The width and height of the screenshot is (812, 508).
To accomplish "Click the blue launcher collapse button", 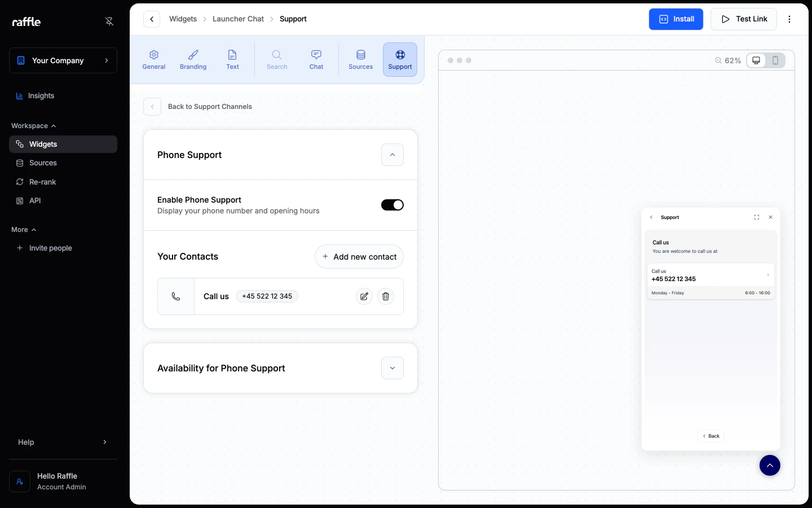I will tap(770, 465).
